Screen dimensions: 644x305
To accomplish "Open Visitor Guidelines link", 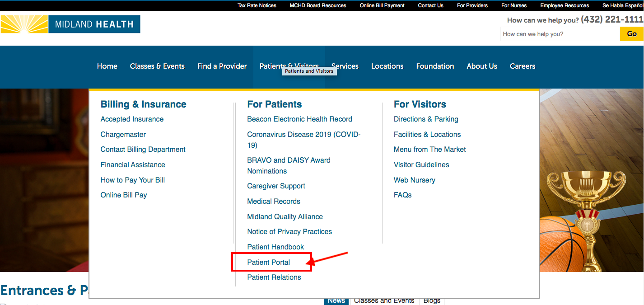I will tap(421, 165).
